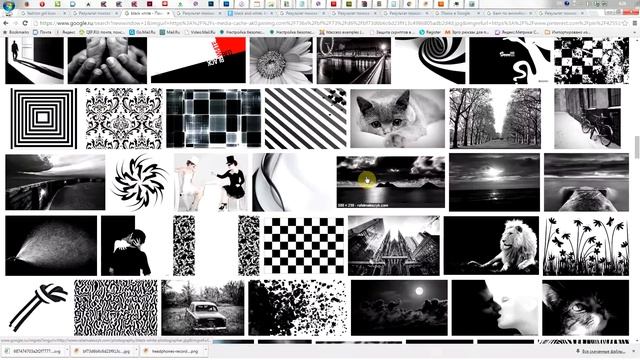Open the white lion photo thumbnail
Image resolution: width=640 pixels, height=360 pixels.
point(491,246)
